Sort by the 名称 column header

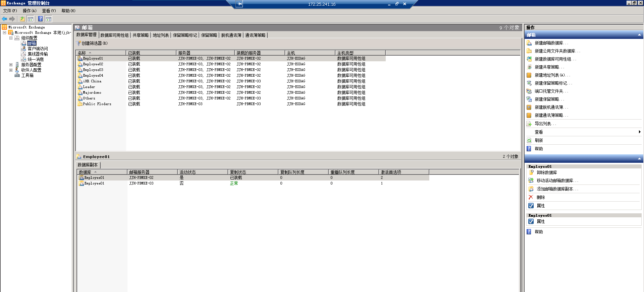[101, 53]
